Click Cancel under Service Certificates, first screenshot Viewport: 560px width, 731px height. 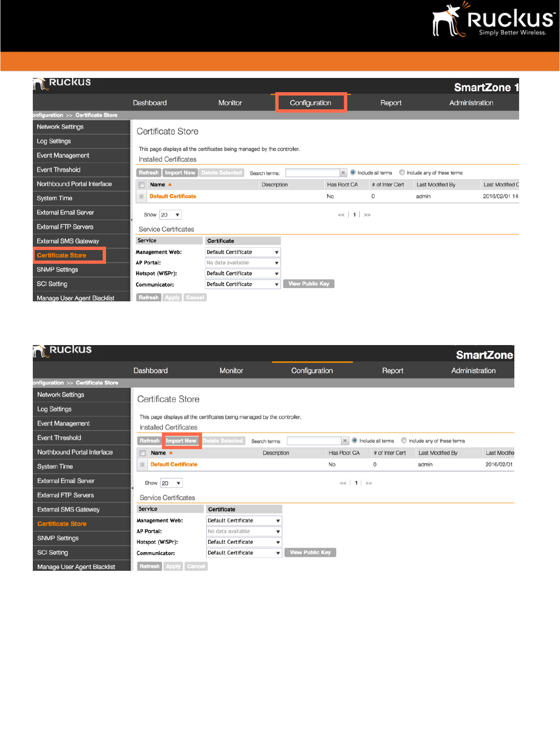click(195, 298)
